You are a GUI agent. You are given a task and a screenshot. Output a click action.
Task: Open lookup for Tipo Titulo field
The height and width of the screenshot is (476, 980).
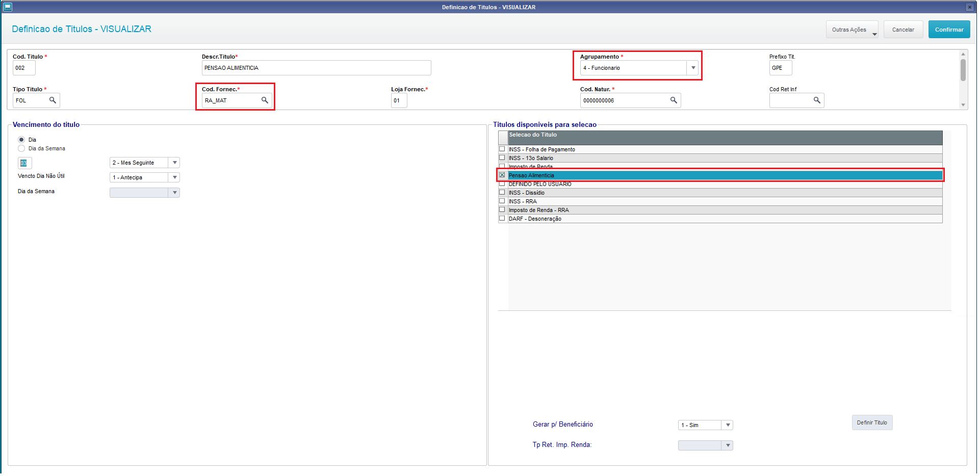(x=53, y=100)
